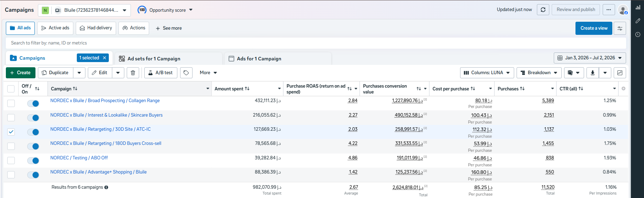This screenshot has height=198, width=644.
Task: Click the reports icon button
Action: [574, 73]
